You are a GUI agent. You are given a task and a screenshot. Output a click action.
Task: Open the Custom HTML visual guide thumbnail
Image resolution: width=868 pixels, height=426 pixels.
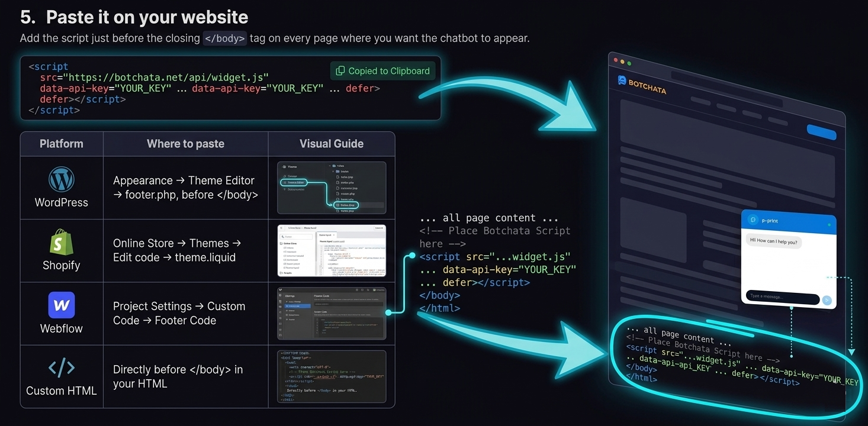point(332,376)
